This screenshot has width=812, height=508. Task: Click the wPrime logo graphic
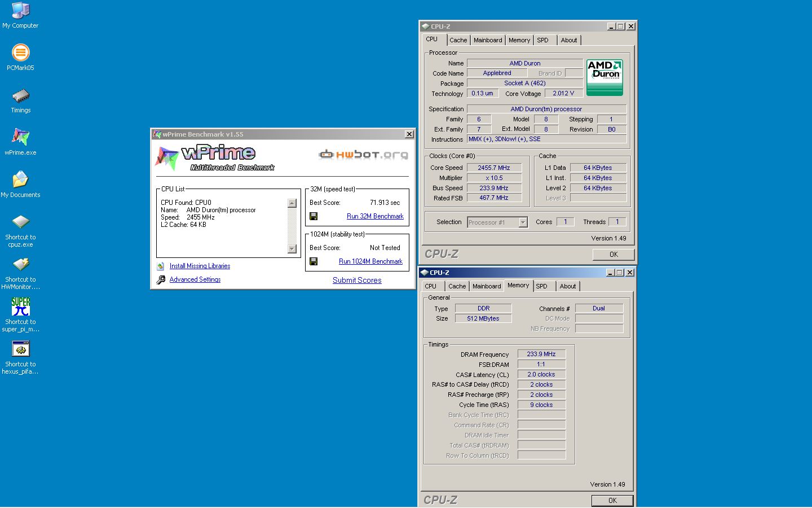click(214, 158)
